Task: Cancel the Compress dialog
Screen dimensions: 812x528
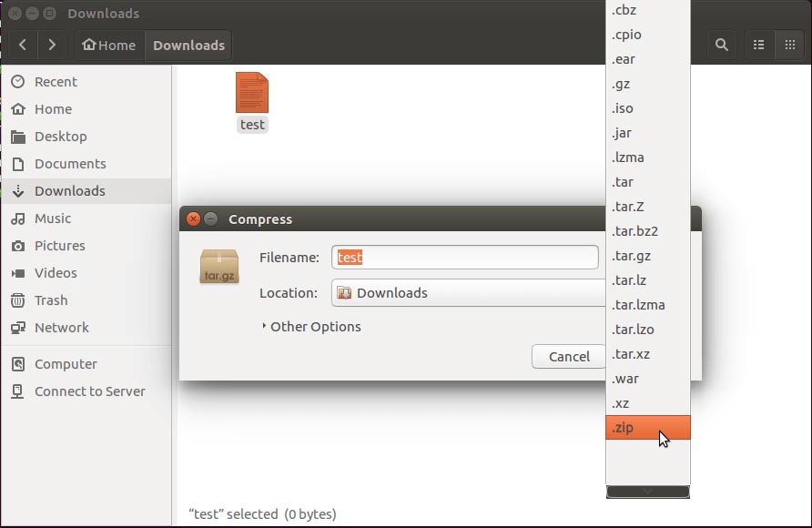Action: (569, 357)
